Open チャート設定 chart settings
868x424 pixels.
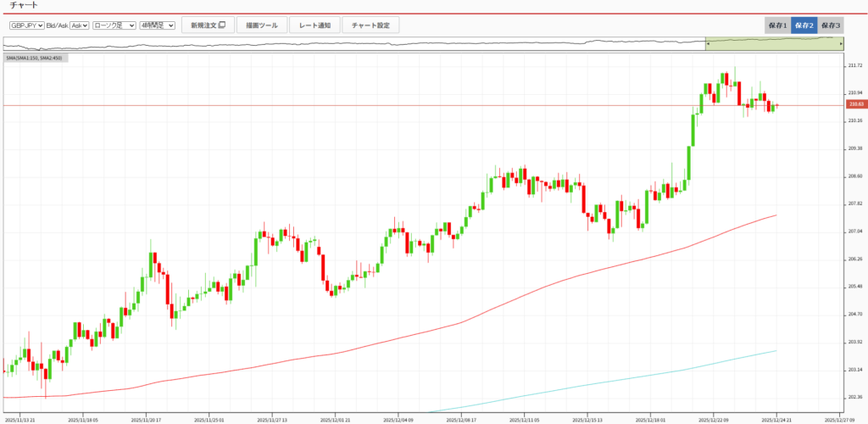[x=370, y=25]
